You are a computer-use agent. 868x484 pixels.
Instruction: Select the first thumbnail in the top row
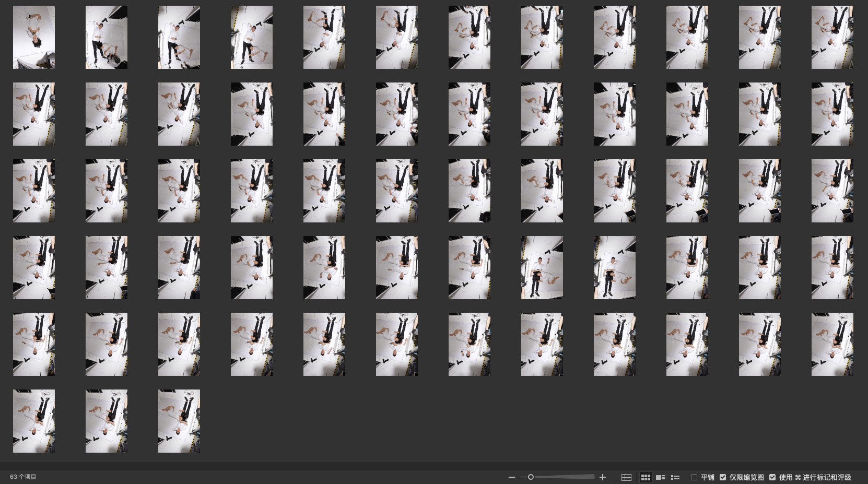[34, 38]
